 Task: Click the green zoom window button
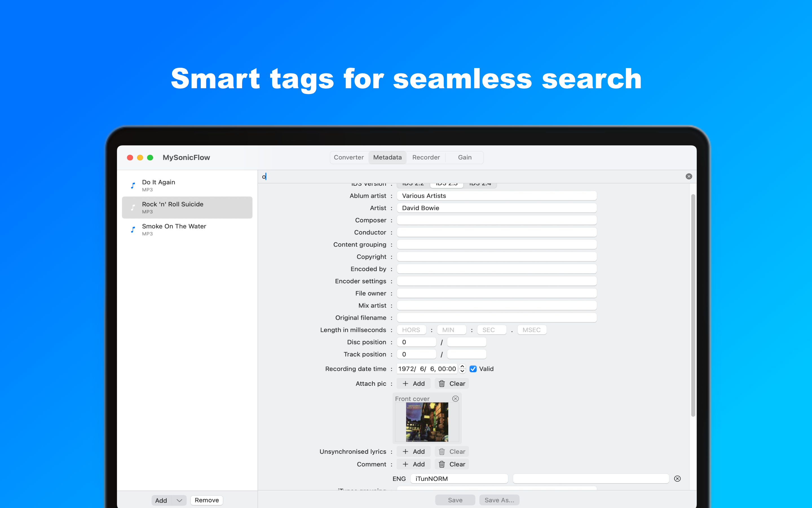[150, 157]
